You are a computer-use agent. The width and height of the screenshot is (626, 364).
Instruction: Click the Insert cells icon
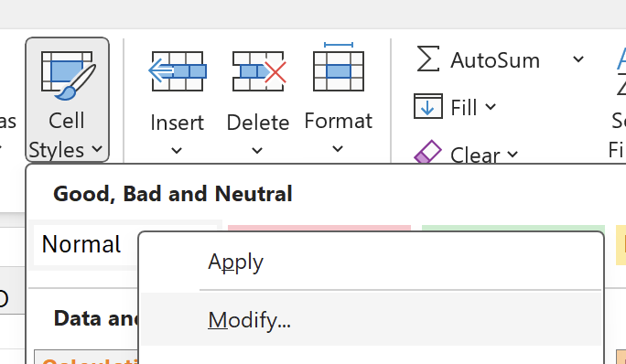tap(178, 71)
